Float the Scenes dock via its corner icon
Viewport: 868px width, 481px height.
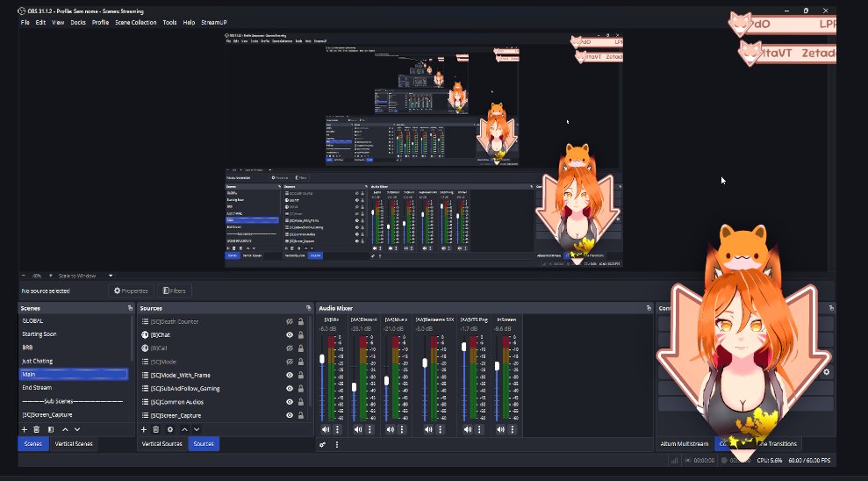pyautogui.click(x=130, y=308)
